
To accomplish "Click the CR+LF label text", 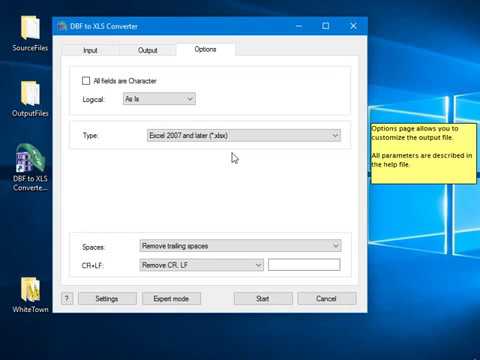I will [93, 266].
